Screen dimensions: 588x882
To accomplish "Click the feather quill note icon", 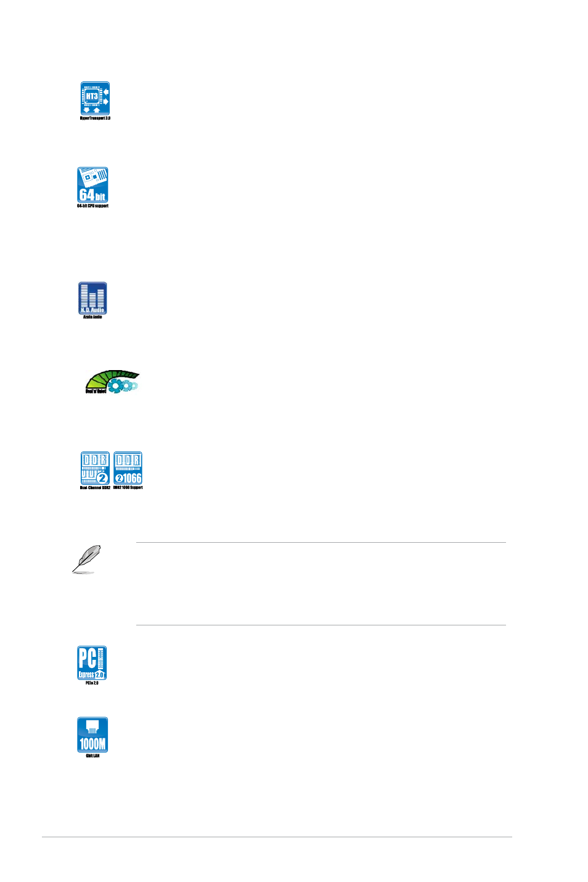I will [86, 559].
